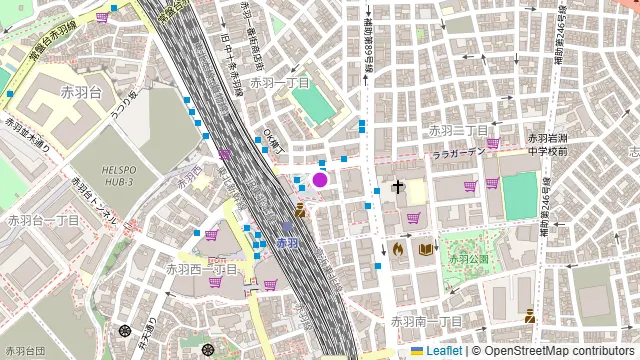
Task: Click the OK横丁 alley label
Action: (x=273, y=141)
